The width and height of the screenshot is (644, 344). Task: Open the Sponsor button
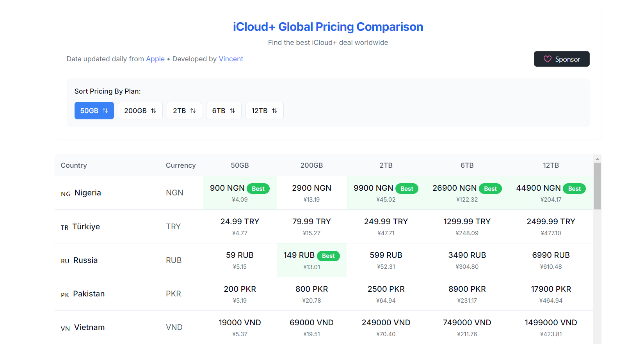(x=562, y=59)
